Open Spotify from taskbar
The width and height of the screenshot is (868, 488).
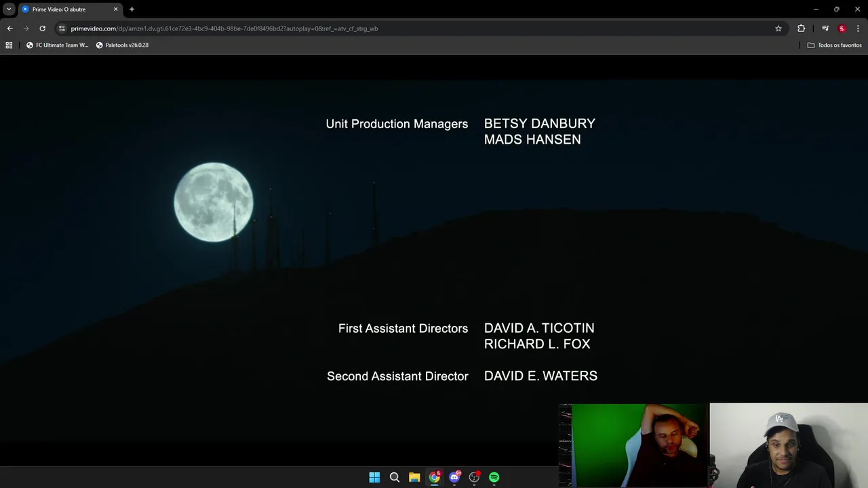click(494, 477)
